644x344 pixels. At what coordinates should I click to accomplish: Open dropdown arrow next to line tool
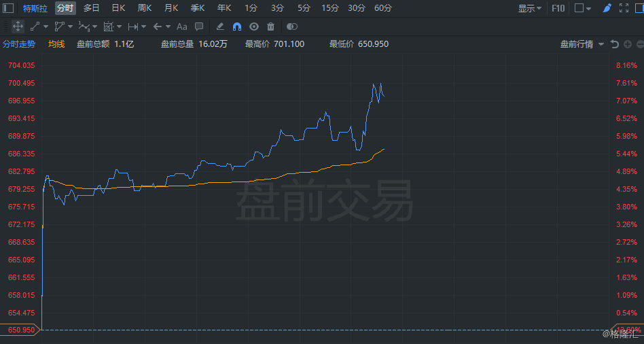(x=46, y=27)
